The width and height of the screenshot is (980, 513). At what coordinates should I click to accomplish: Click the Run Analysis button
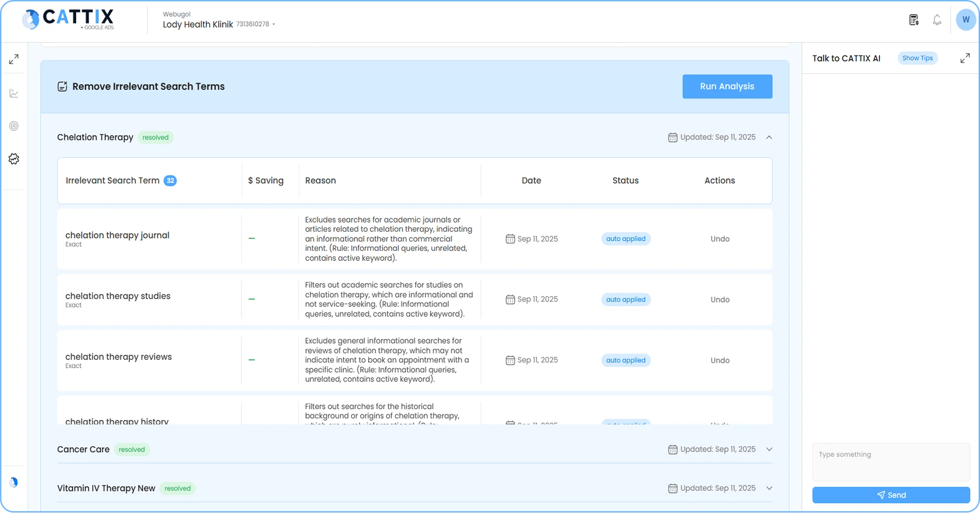[x=727, y=86]
